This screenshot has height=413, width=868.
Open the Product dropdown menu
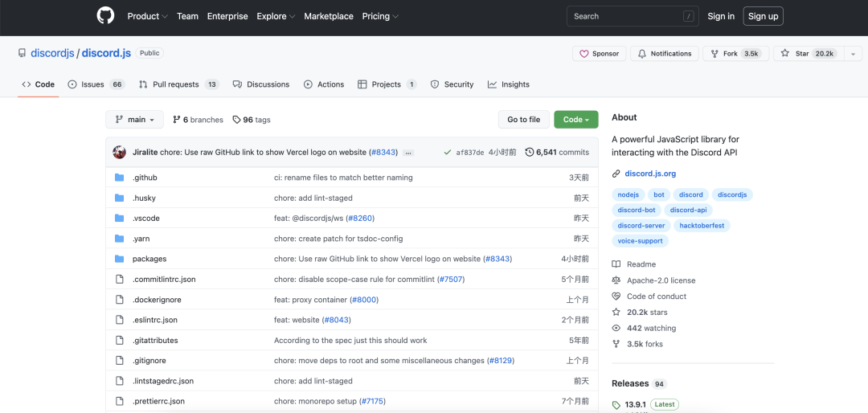(147, 16)
